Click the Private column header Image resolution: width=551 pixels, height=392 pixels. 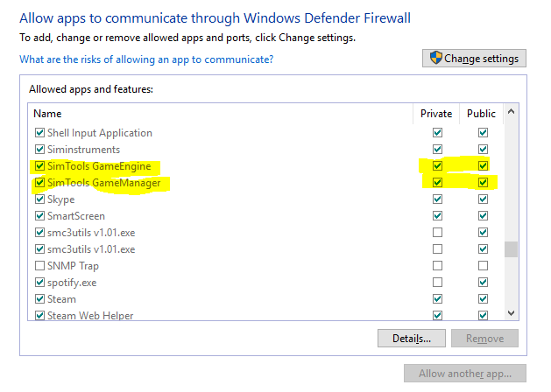(x=436, y=114)
